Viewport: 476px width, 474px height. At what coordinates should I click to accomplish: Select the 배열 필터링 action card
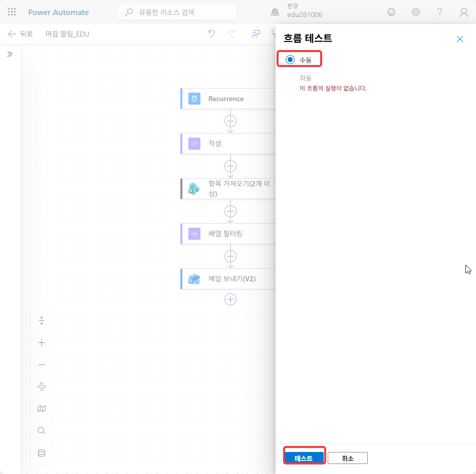click(x=228, y=234)
